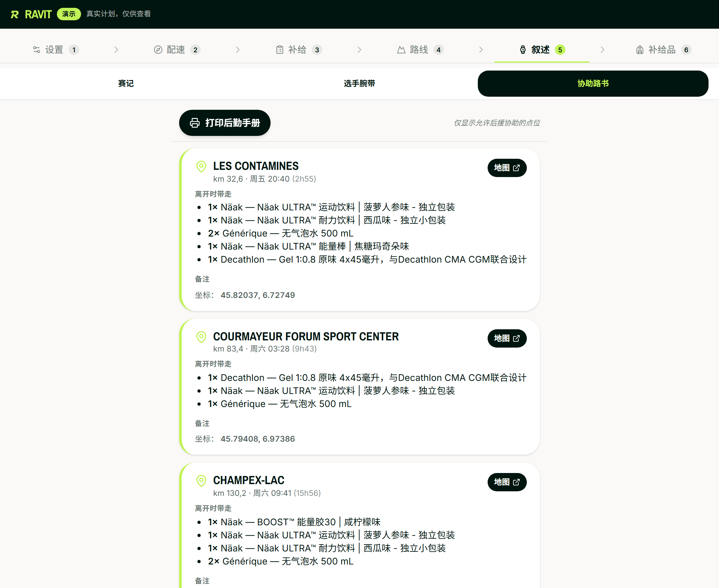Click the 演示 demo badge
Image resolution: width=719 pixels, height=588 pixels.
69,14
